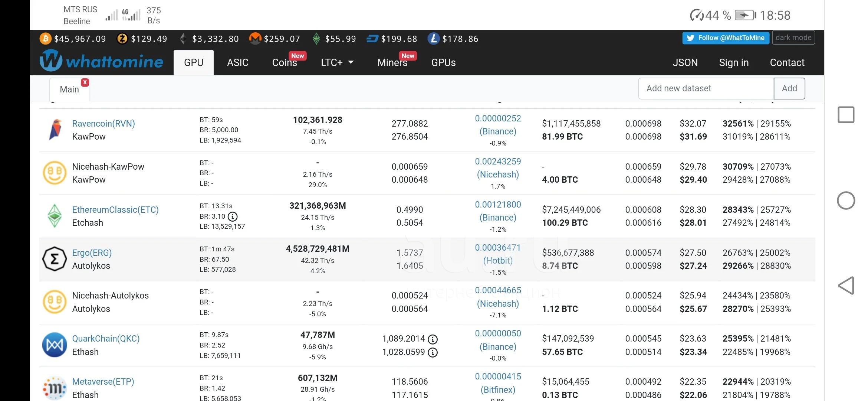This screenshot has width=868, height=401.
Task: Open QuarkChain 0.00000050 Binance rate link
Action: tap(498, 340)
